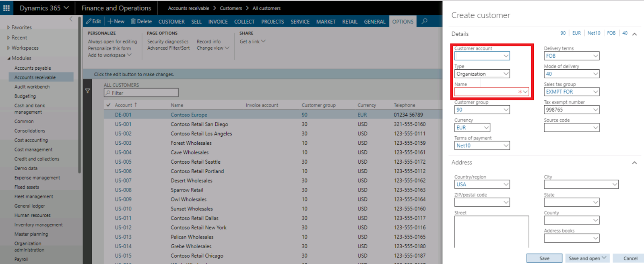Open the Get a link dropdown
The width and height of the screenshot is (644, 264).
[253, 42]
